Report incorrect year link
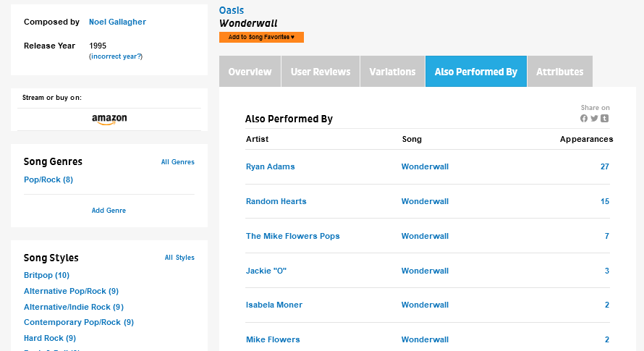644x351 pixels. tap(116, 56)
